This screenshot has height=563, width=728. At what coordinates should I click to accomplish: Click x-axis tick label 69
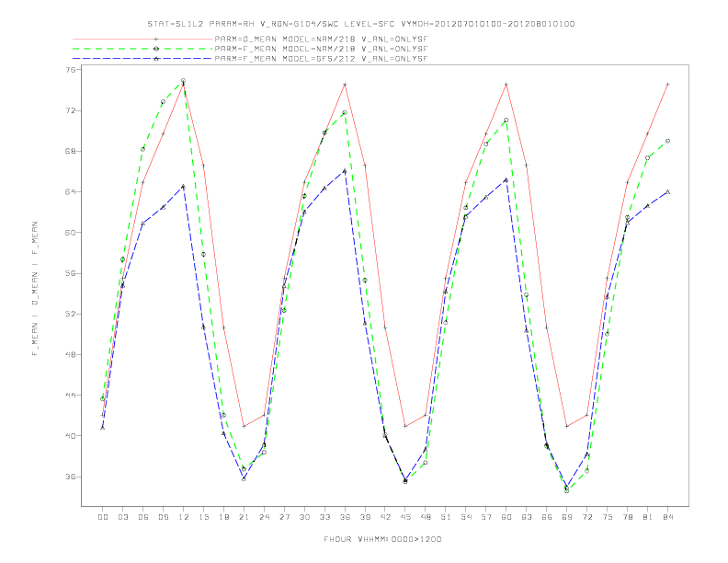(x=567, y=517)
